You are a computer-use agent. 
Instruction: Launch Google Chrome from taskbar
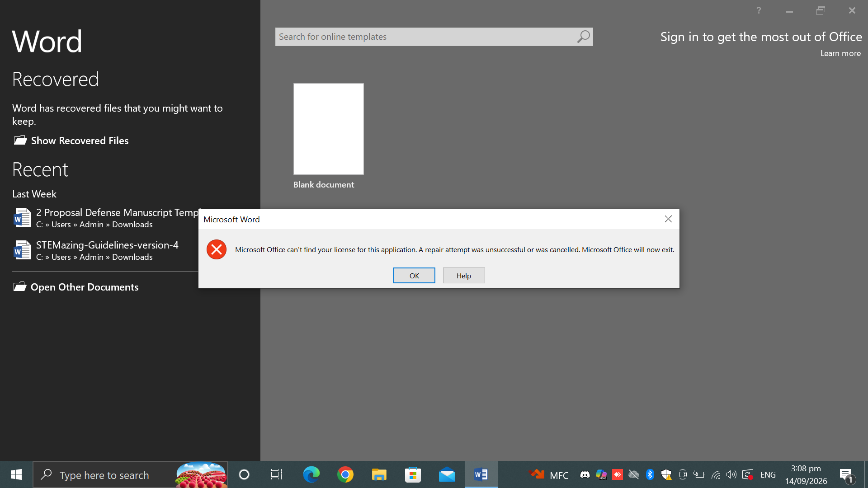pos(345,474)
